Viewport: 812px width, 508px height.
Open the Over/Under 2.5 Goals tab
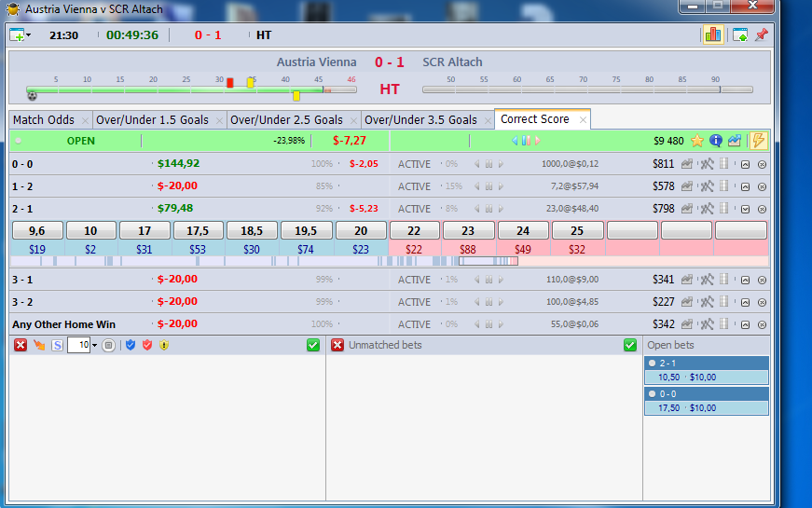tap(286, 120)
